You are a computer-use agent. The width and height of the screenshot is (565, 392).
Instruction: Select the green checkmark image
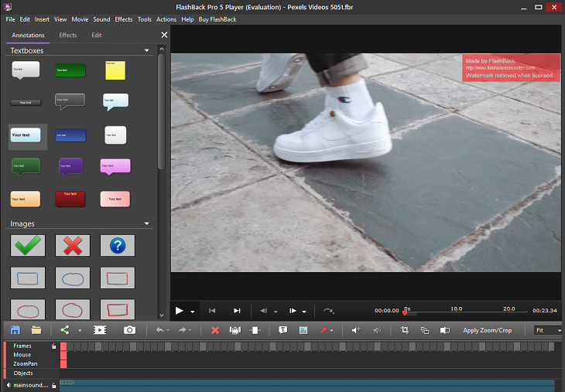click(28, 246)
